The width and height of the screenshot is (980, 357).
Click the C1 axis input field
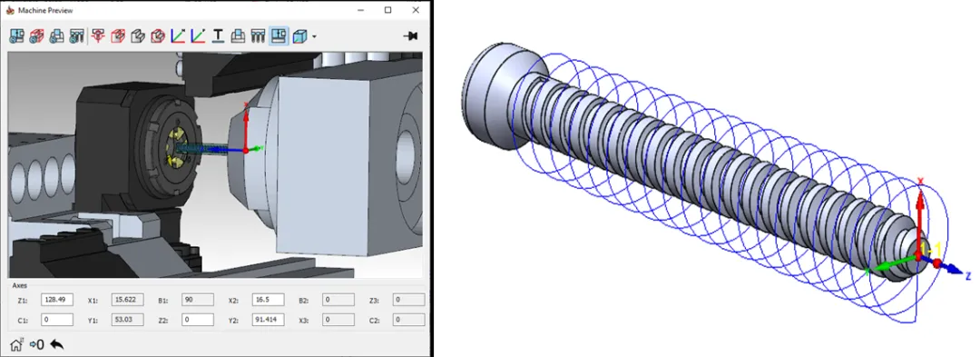point(57,320)
